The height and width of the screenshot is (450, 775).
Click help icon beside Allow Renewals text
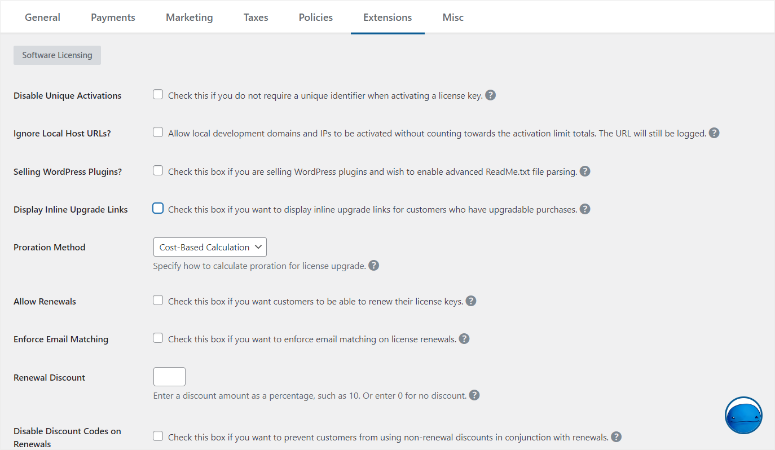pyautogui.click(x=470, y=301)
